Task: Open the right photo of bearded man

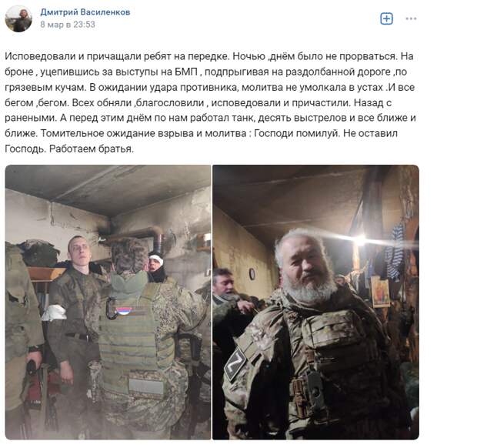Action: (315, 303)
